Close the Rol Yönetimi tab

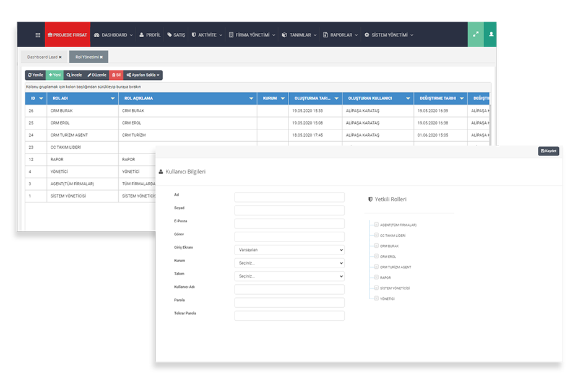(x=101, y=57)
